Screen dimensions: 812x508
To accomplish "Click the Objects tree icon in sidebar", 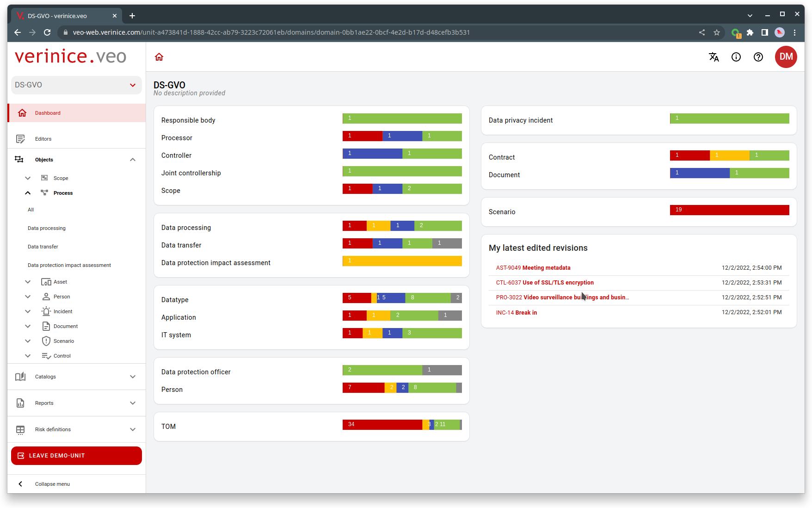I will 19,160.
